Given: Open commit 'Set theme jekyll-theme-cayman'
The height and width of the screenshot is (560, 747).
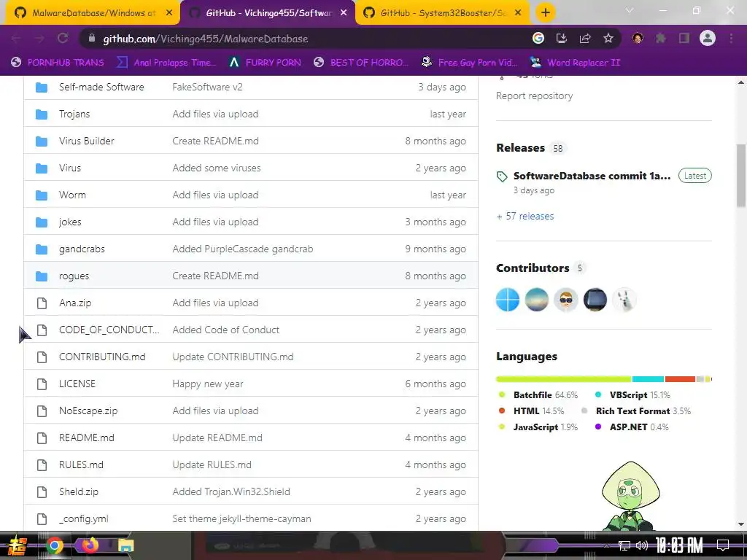Looking at the screenshot, I should pyautogui.click(x=241, y=519).
